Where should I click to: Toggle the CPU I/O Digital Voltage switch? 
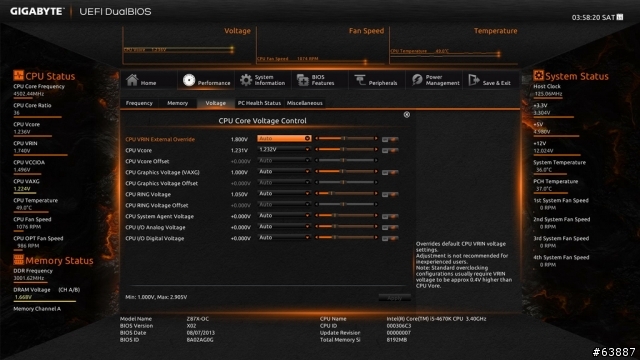[x=390, y=239]
